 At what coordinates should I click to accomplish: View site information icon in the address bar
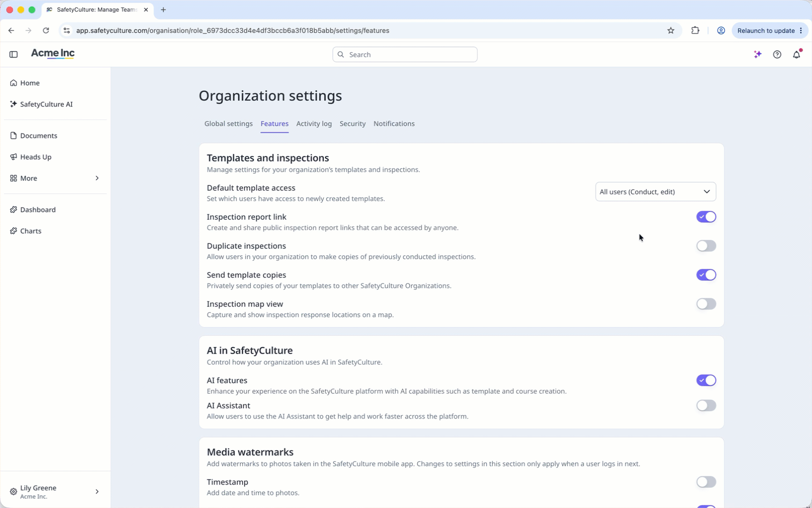[67, 30]
